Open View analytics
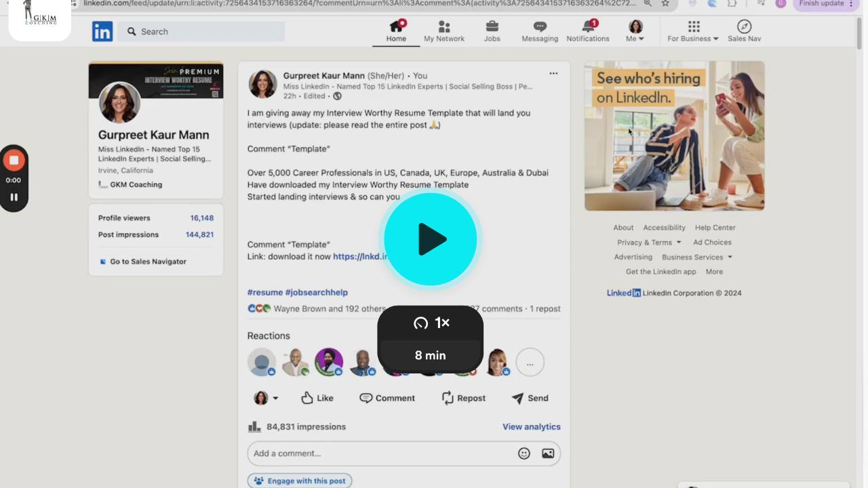Screen dimensions: 868x488 532,426
